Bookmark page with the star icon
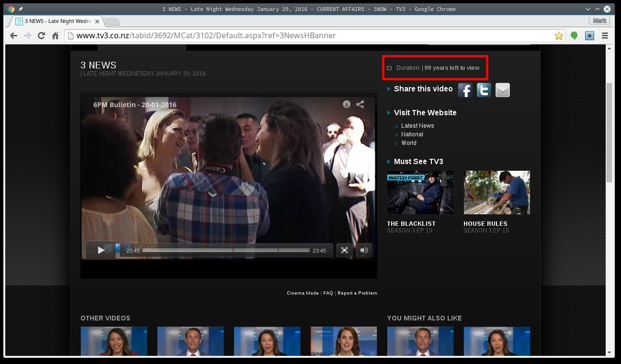Screen dimensions: 621x364 558,36
